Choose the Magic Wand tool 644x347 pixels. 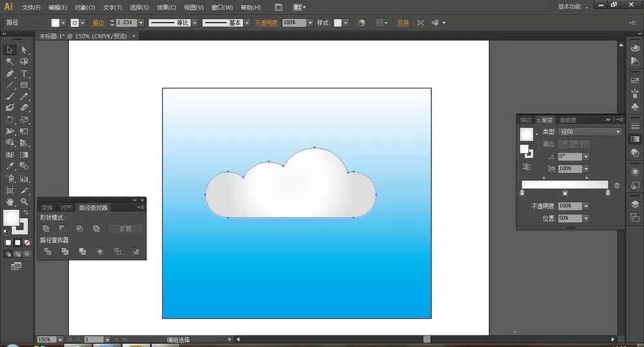pos(10,62)
